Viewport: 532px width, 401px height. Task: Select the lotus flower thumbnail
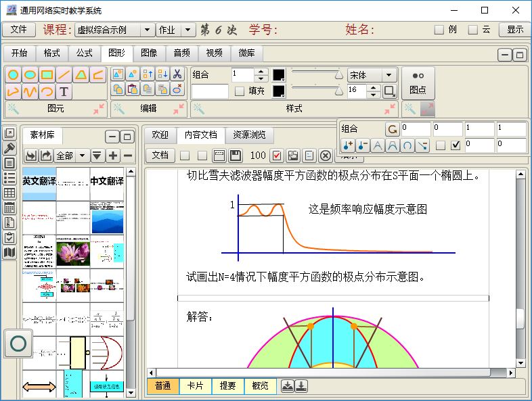(73, 252)
